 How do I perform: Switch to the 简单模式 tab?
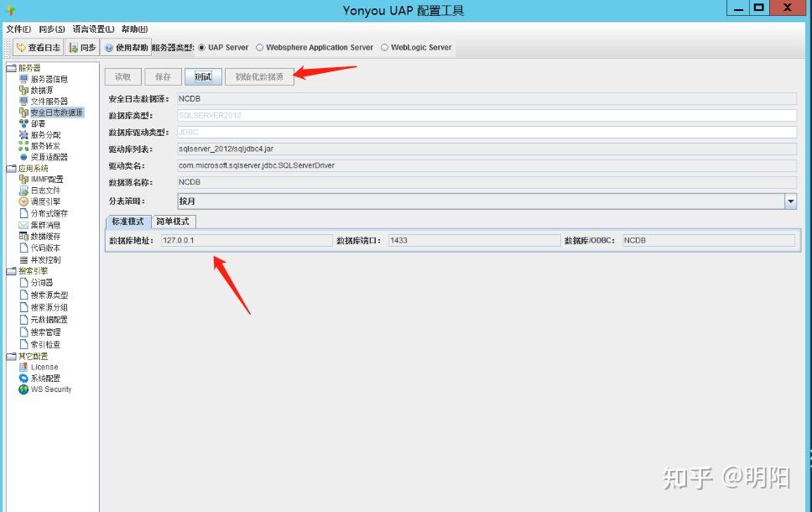pyautogui.click(x=172, y=222)
